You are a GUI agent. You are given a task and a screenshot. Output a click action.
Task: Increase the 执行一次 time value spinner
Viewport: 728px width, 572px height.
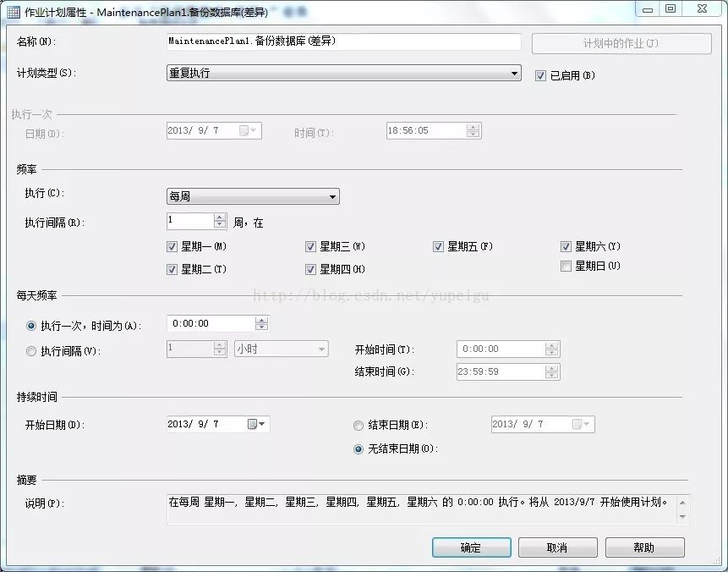[261, 319]
